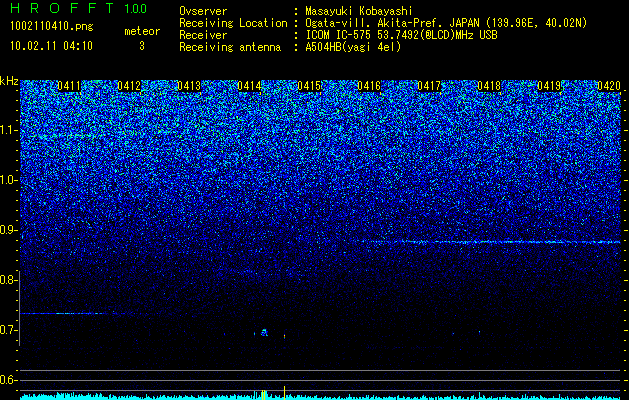The width and height of the screenshot is (629, 400).
Task: Click the Receiving Location label
Action: (233, 23)
